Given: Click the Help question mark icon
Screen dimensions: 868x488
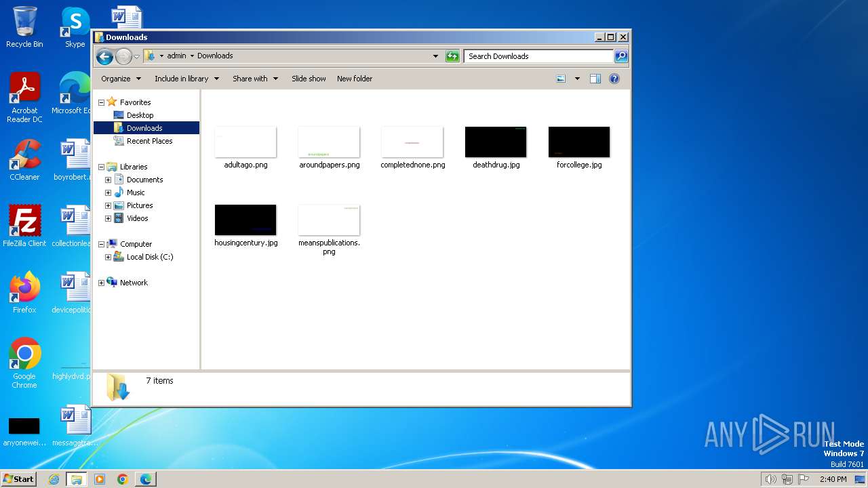Looking at the screenshot, I should (614, 79).
